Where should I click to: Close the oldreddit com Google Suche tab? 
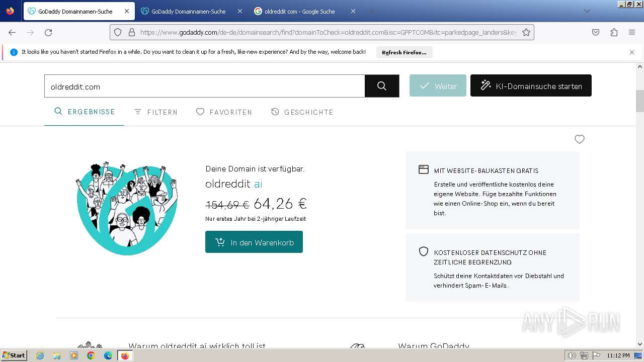click(x=353, y=11)
